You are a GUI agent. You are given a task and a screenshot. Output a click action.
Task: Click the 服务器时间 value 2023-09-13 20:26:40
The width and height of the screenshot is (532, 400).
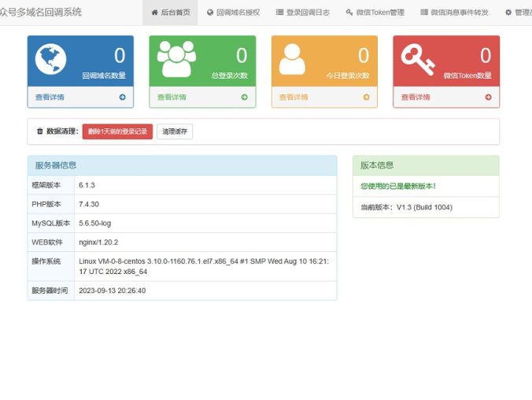pyautogui.click(x=113, y=291)
